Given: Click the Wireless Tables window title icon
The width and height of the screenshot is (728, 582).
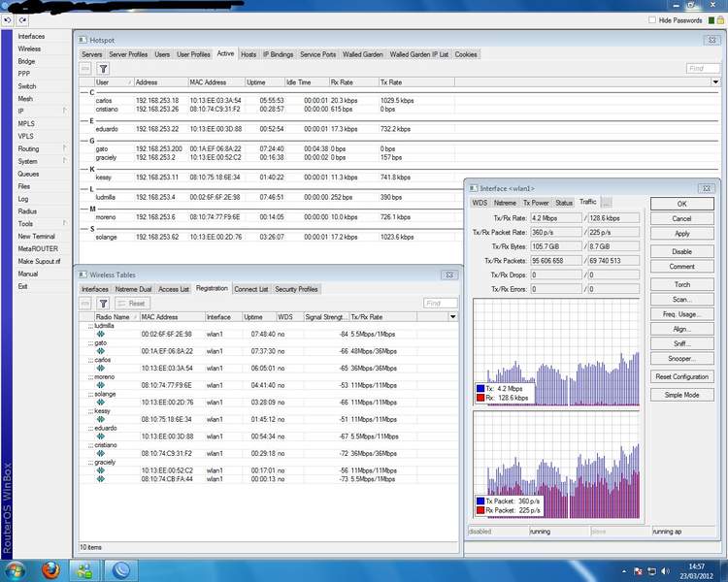Looking at the screenshot, I should pos(83,275).
